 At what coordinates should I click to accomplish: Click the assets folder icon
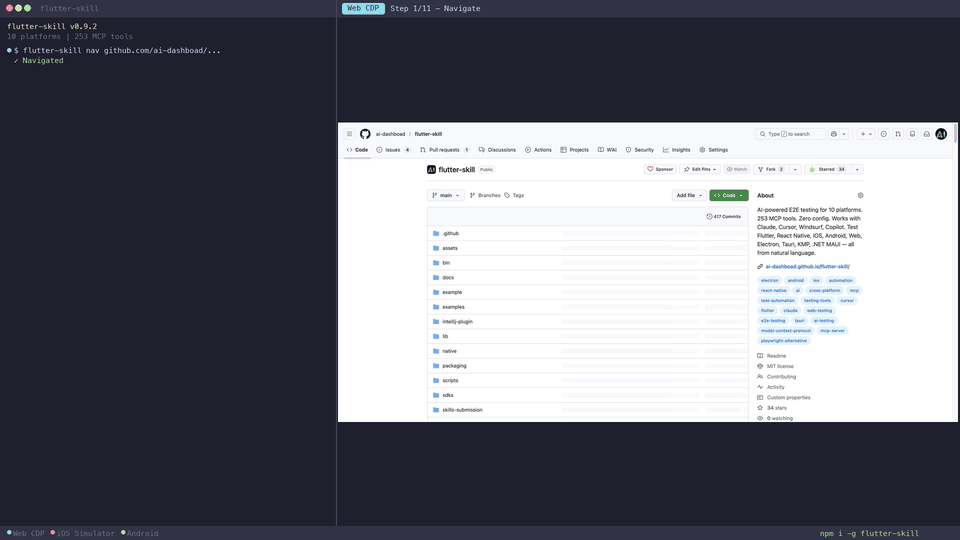point(436,248)
